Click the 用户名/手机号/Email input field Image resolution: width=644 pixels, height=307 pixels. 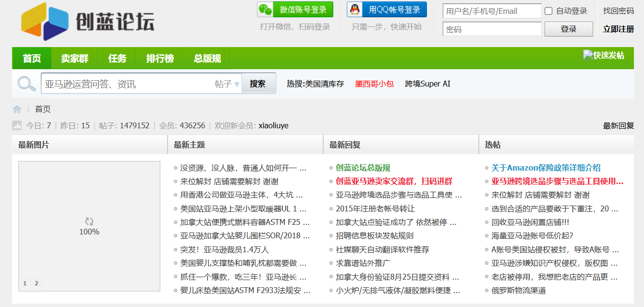tap(491, 11)
